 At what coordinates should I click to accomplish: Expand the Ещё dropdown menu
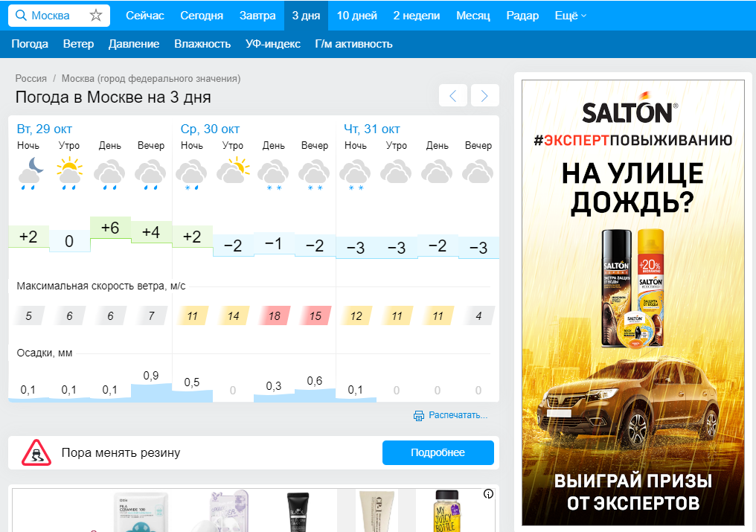pos(571,16)
